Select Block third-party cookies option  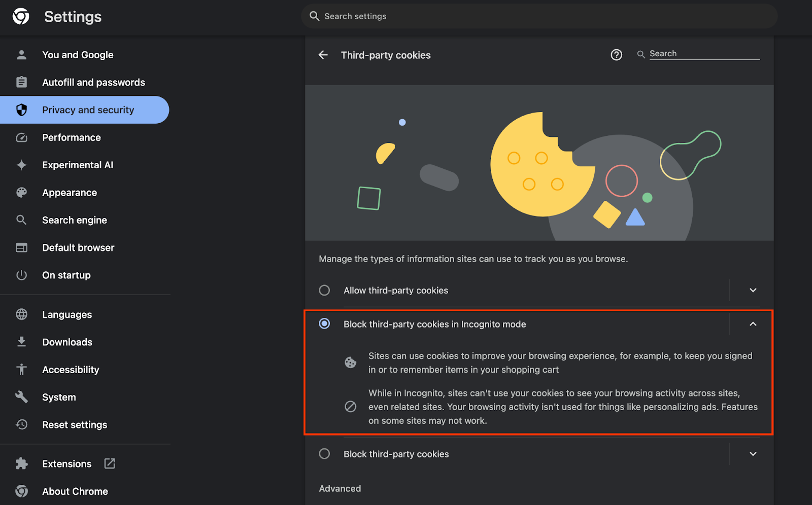pos(324,453)
